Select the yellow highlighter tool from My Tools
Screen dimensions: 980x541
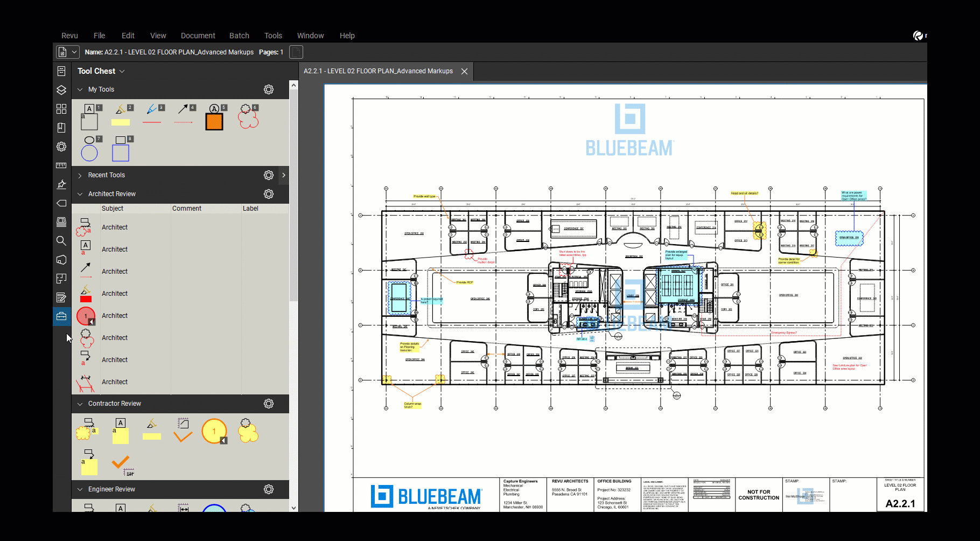[x=121, y=120]
